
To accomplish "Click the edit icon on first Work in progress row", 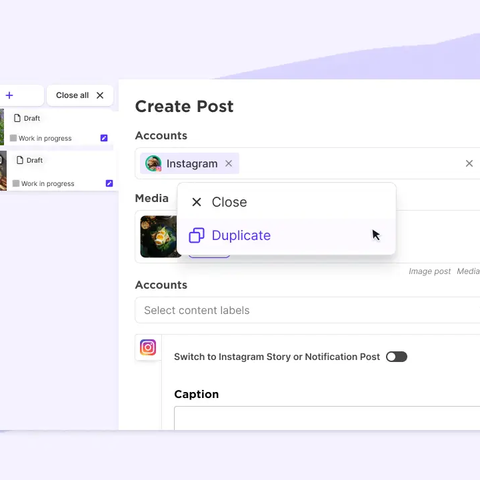I will coord(104,138).
